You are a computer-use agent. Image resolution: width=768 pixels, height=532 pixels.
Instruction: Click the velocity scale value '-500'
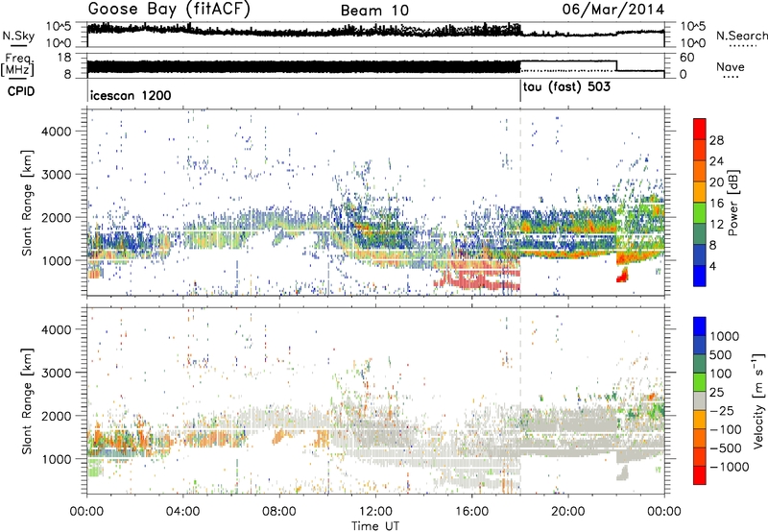(x=726, y=447)
